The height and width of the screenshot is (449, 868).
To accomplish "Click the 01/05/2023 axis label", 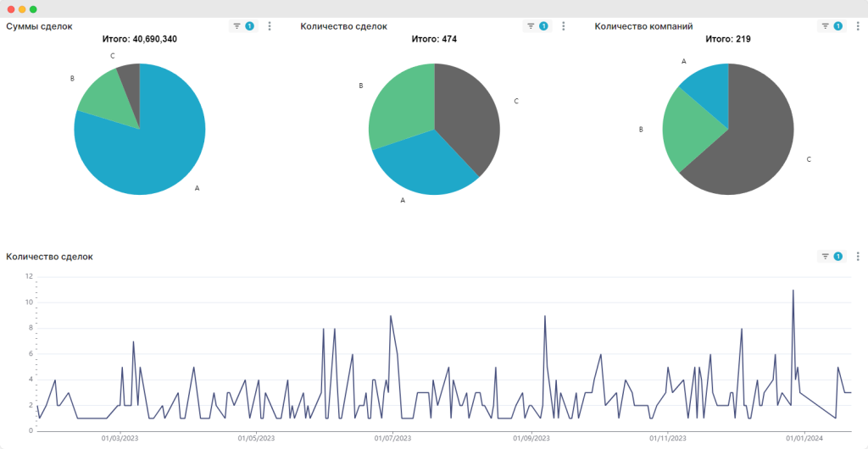I will click(256, 438).
